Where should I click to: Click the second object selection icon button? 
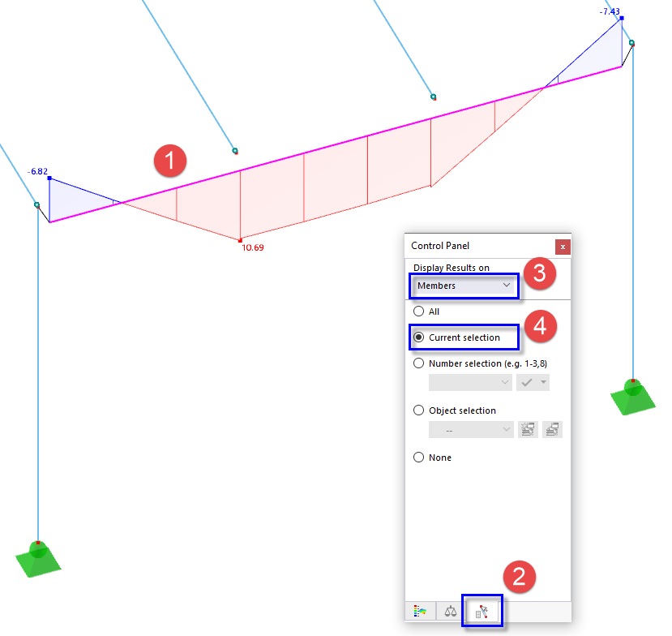point(552,429)
